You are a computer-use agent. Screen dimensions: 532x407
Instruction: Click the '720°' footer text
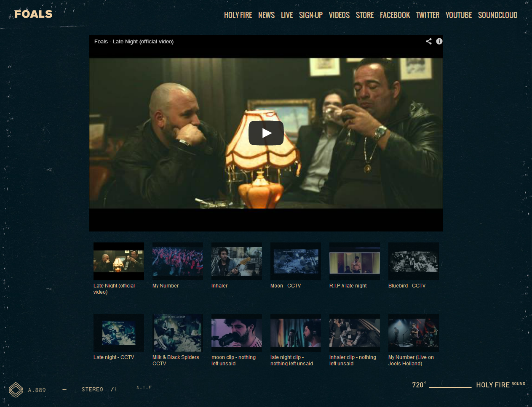tap(419, 385)
